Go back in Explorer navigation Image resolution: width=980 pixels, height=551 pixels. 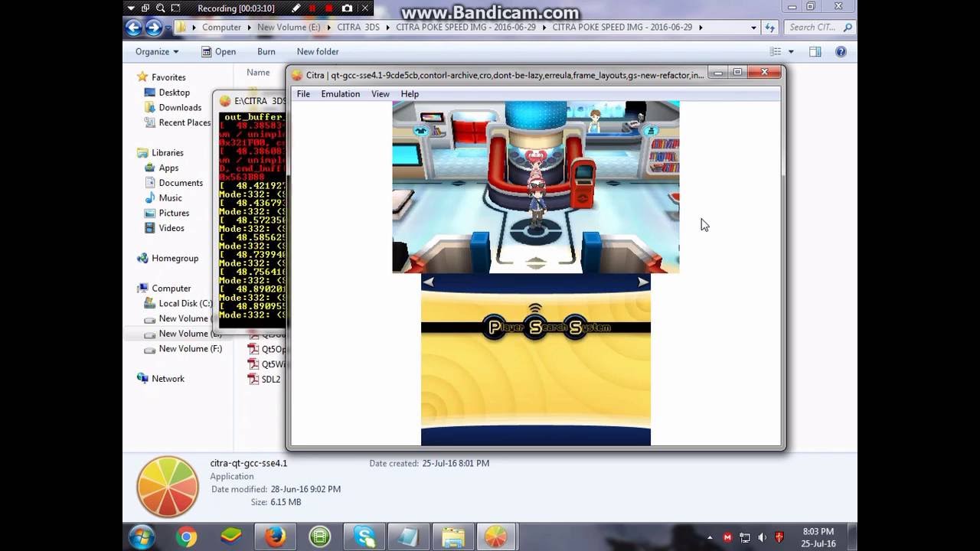[134, 28]
